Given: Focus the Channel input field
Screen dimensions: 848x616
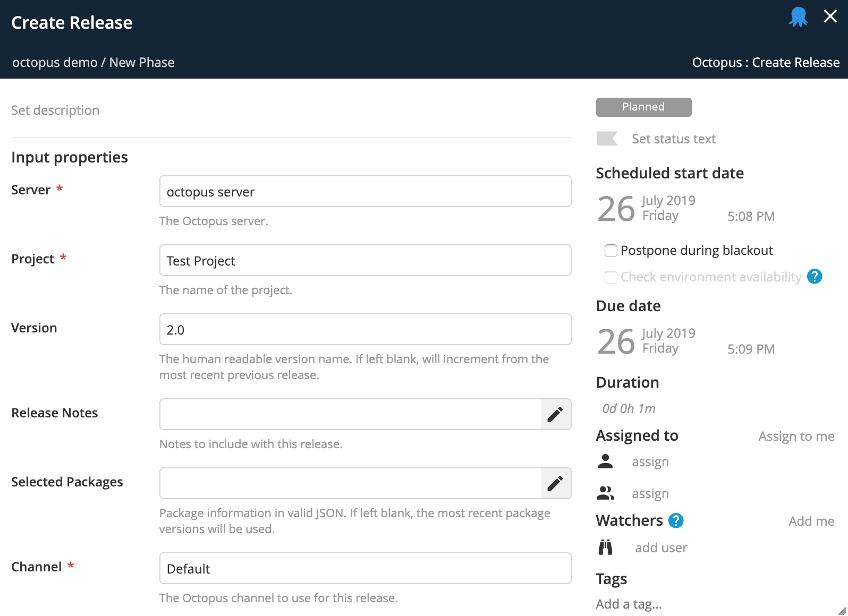Looking at the screenshot, I should 365,568.
